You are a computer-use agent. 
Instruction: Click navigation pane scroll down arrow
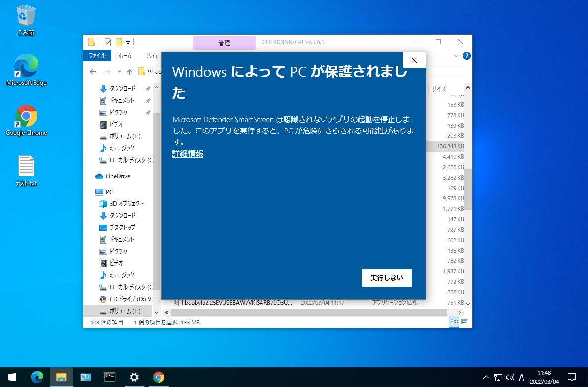[x=156, y=312]
